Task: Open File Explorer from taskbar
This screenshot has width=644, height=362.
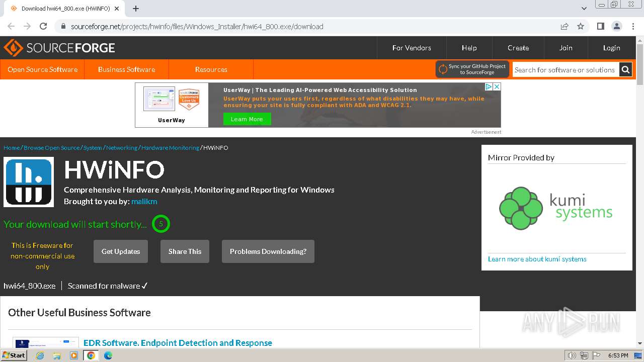Action: pyautogui.click(x=57, y=355)
